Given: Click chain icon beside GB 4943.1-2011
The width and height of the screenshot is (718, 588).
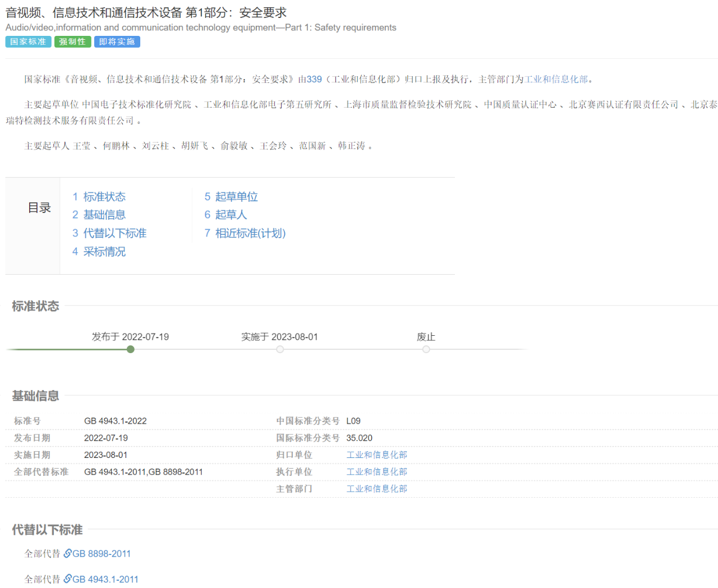Looking at the screenshot, I should click(x=67, y=578).
